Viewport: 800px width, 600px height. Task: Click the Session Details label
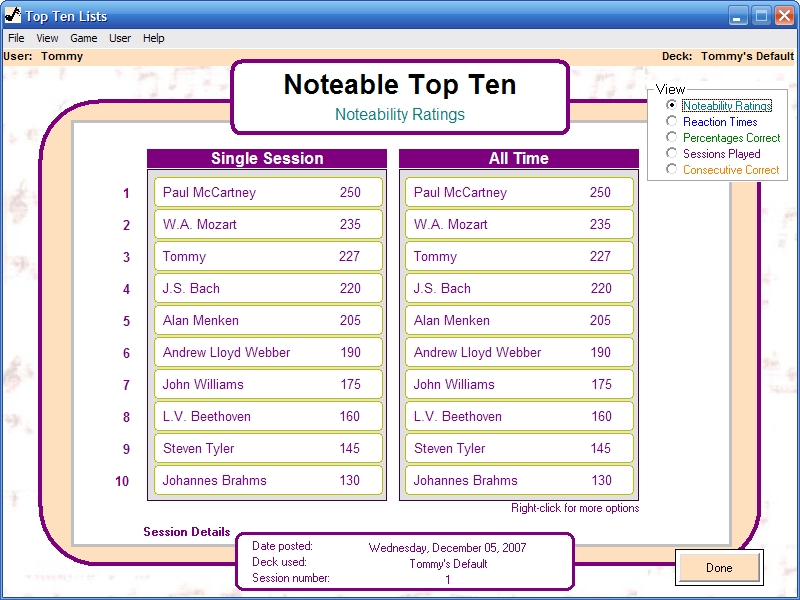point(187,532)
